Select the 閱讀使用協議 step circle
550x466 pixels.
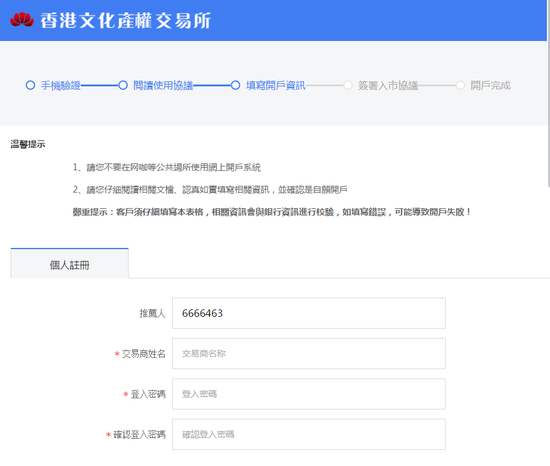123,85
